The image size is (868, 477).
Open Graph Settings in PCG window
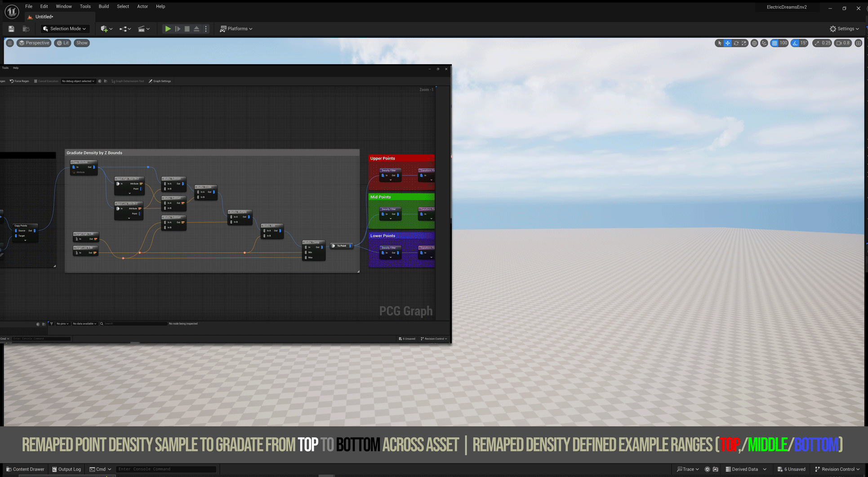160,81
